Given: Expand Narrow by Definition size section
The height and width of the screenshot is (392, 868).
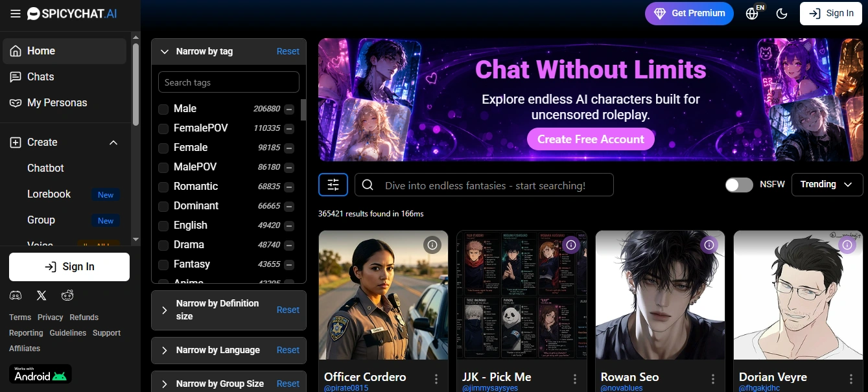Looking at the screenshot, I should (x=164, y=310).
